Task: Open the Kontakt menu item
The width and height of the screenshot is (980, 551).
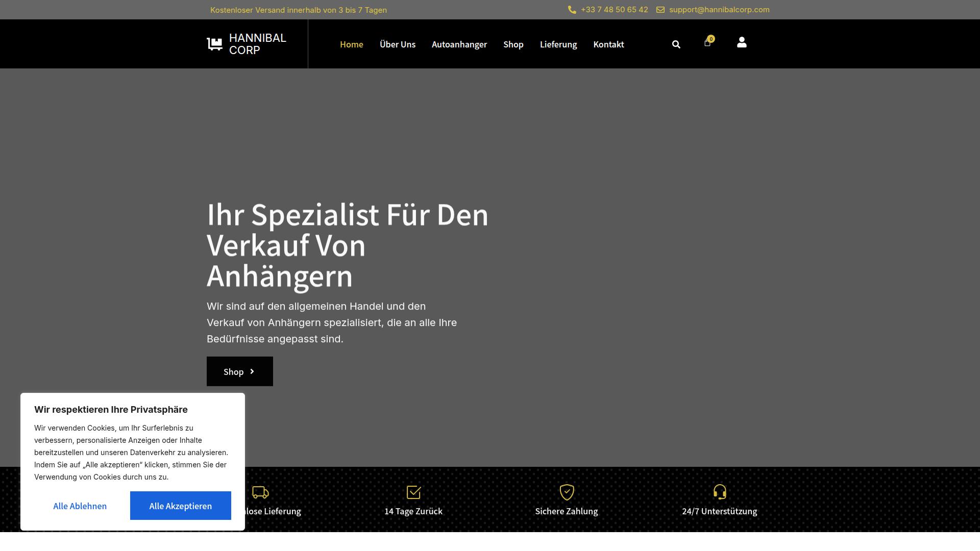Action: [x=608, y=44]
